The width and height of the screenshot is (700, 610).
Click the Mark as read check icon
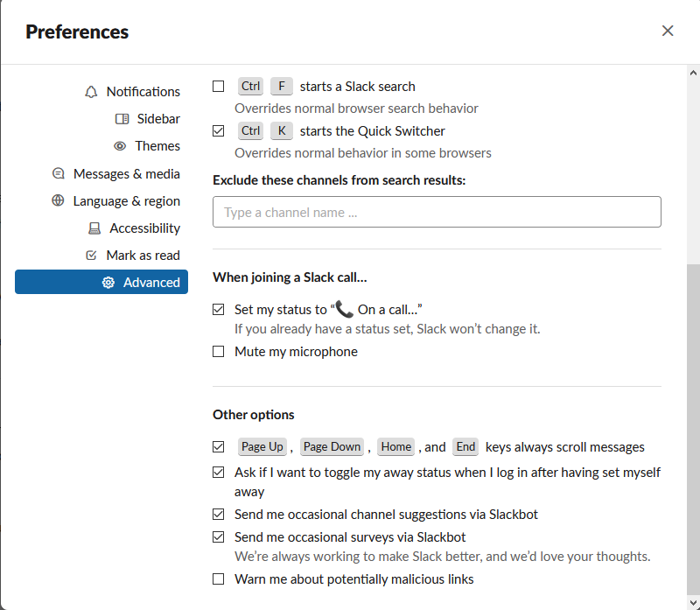[91, 256]
